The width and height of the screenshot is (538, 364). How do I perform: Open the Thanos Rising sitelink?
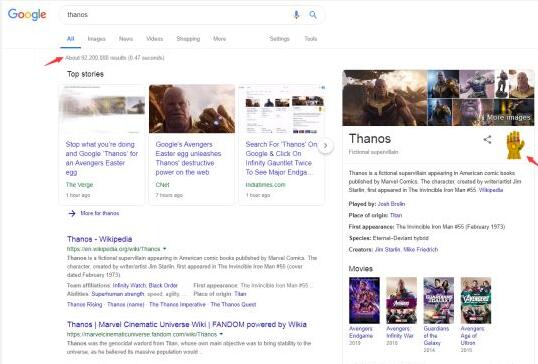(x=84, y=305)
